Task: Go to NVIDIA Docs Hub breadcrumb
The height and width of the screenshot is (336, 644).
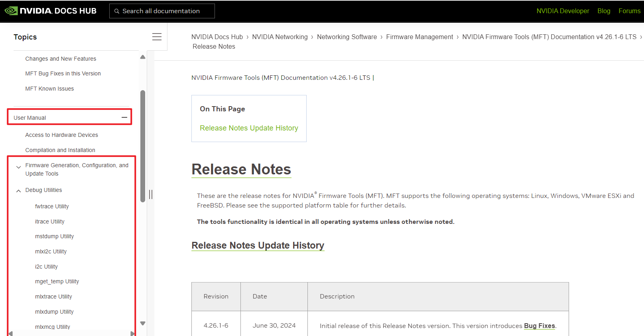Action: click(x=217, y=37)
